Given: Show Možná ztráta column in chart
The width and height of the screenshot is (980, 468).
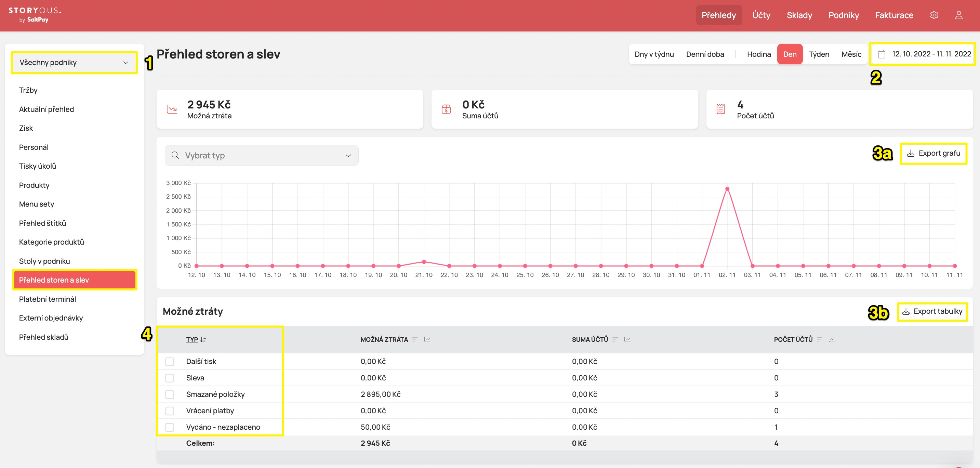Looking at the screenshot, I should (x=427, y=339).
